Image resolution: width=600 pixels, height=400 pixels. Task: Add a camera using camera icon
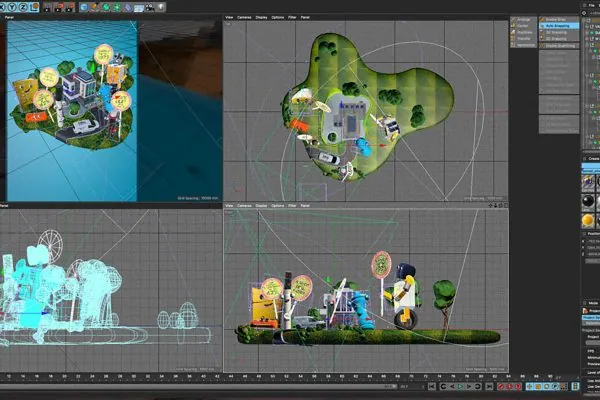click(x=150, y=7)
